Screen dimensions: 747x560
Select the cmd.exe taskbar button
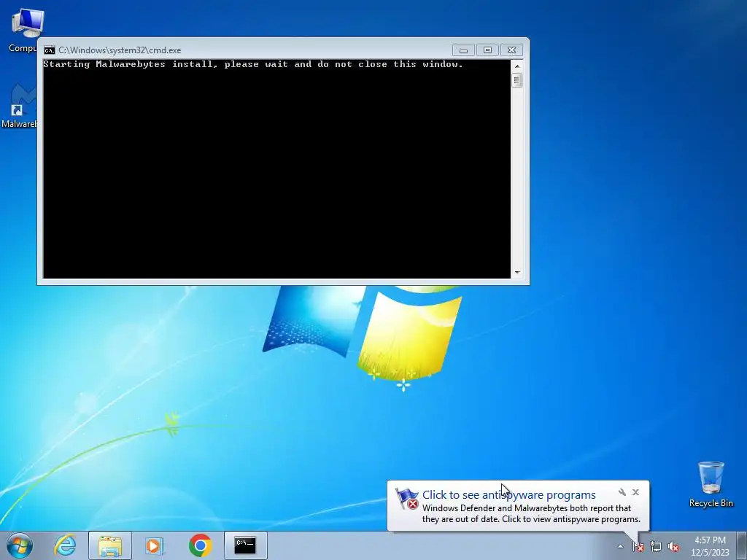245,545
